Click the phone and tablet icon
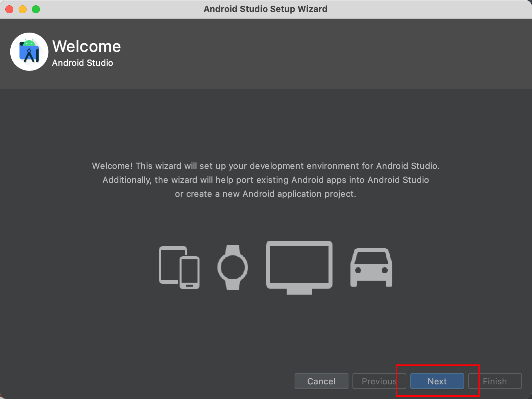Image resolution: width=532 pixels, height=399 pixels. [179, 268]
